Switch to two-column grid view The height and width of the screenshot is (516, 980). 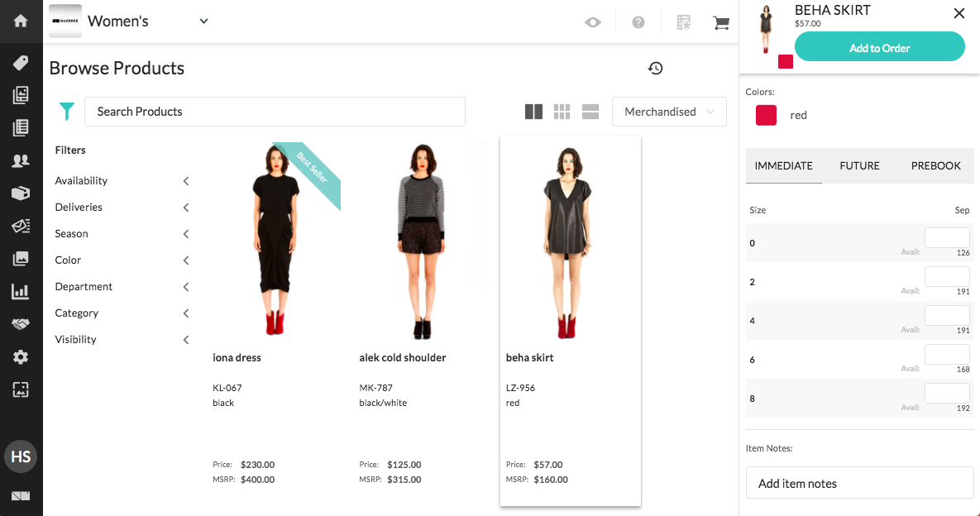pyautogui.click(x=533, y=112)
